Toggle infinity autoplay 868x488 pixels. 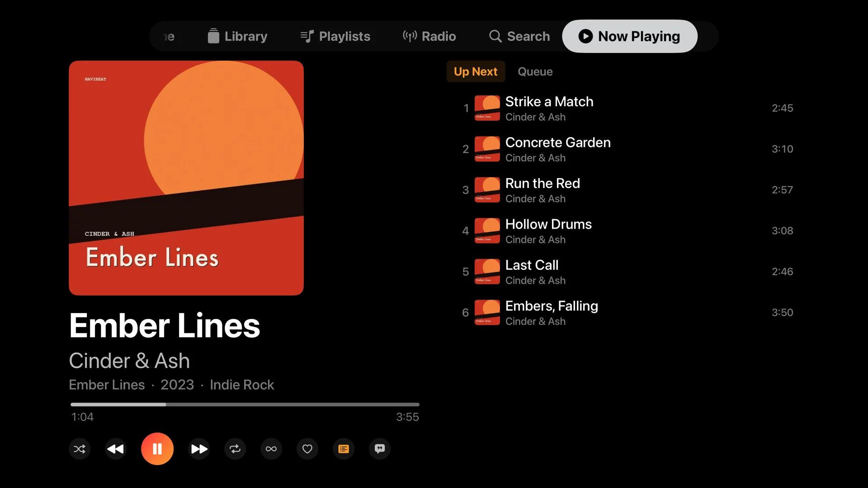click(271, 449)
